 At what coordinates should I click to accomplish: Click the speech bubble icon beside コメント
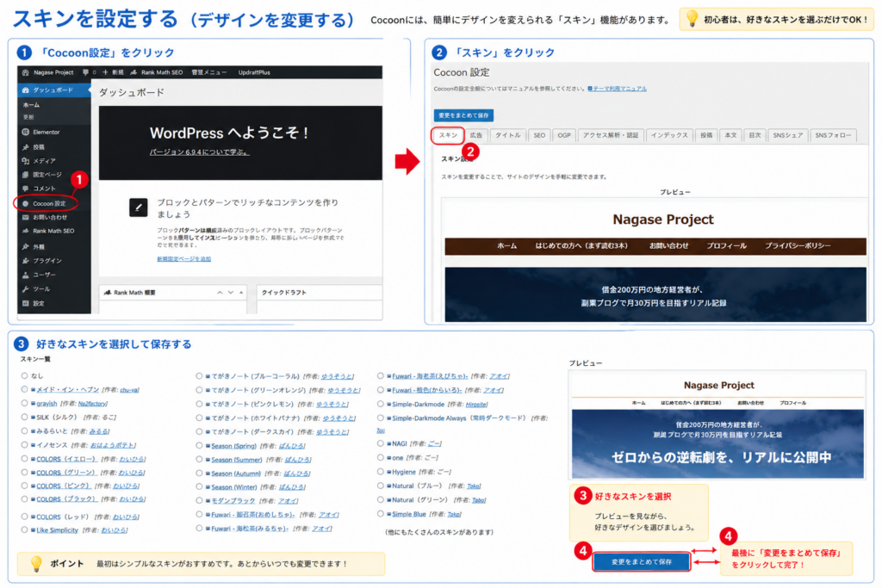point(25,189)
